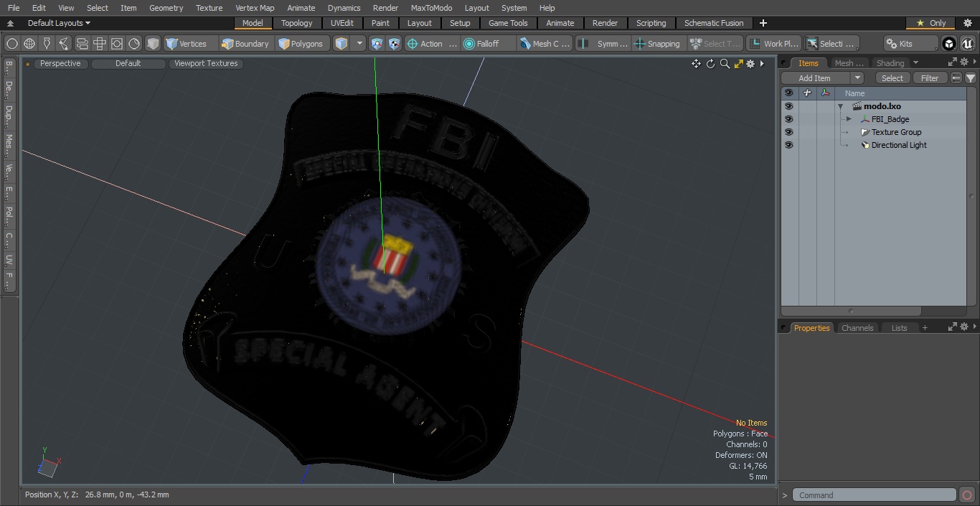Open the Default Layouts dropdown
The height and width of the screenshot is (506, 980).
59,23
